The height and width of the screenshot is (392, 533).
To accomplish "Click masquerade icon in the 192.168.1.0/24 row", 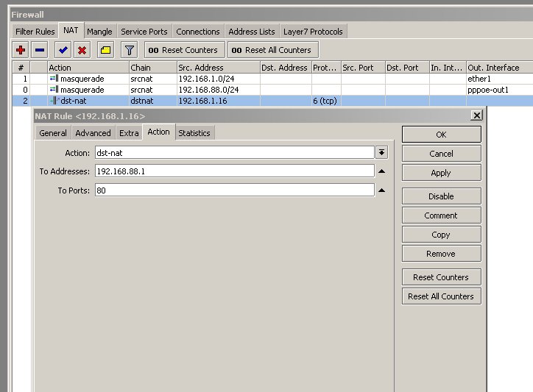I will pyautogui.click(x=54, y=79).
